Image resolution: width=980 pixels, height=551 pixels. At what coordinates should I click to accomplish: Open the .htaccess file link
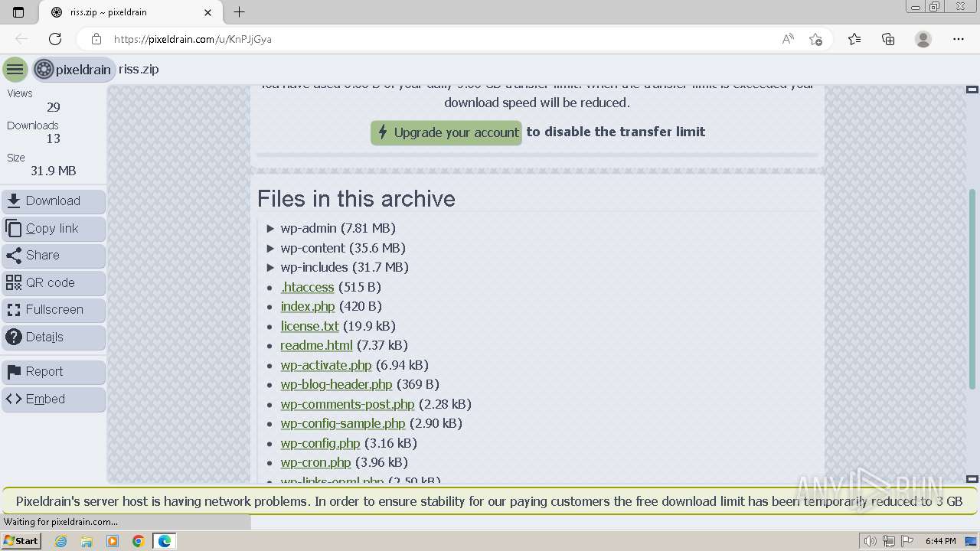(307, 287)
